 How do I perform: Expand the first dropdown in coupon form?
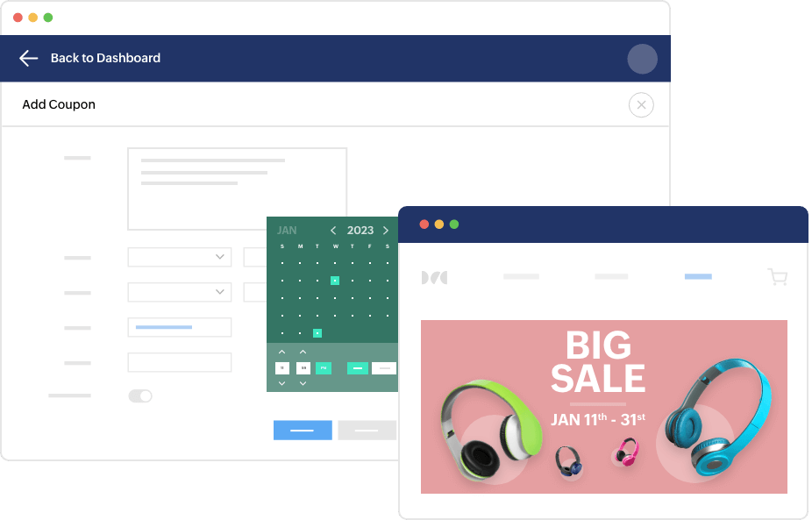coord(179,257)
